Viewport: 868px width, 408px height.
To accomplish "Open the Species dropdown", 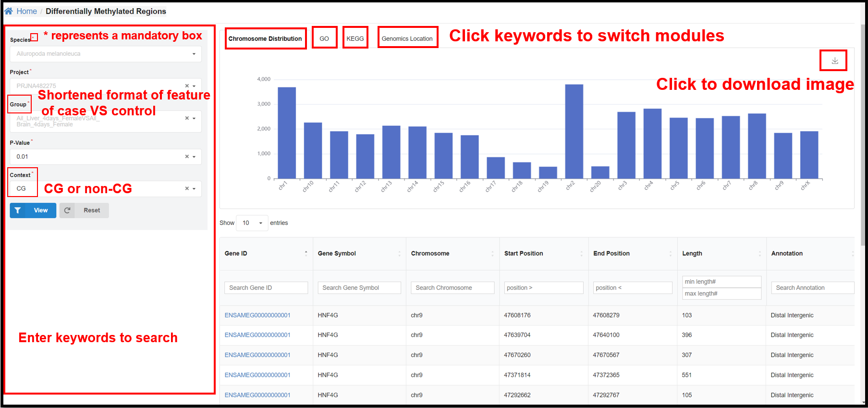I will click(x=194, y=54).
